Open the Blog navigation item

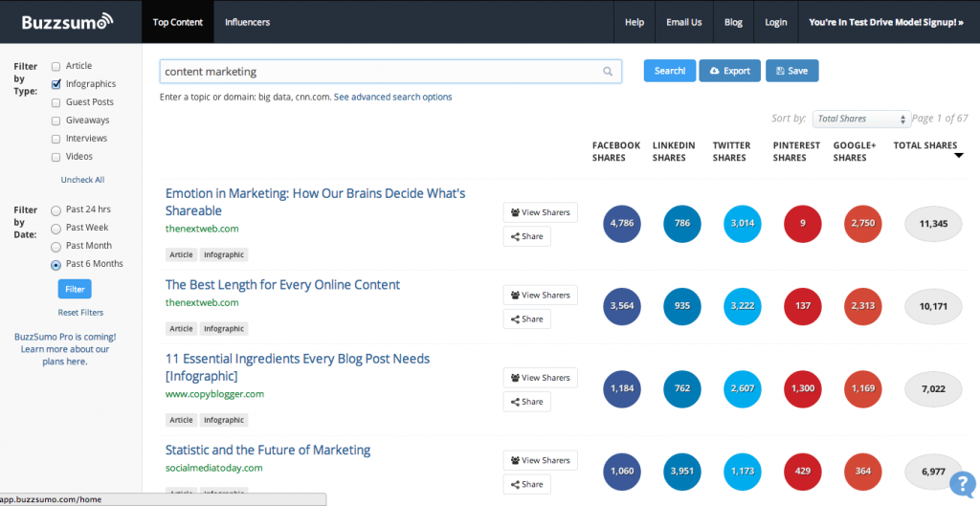[733, 22]
